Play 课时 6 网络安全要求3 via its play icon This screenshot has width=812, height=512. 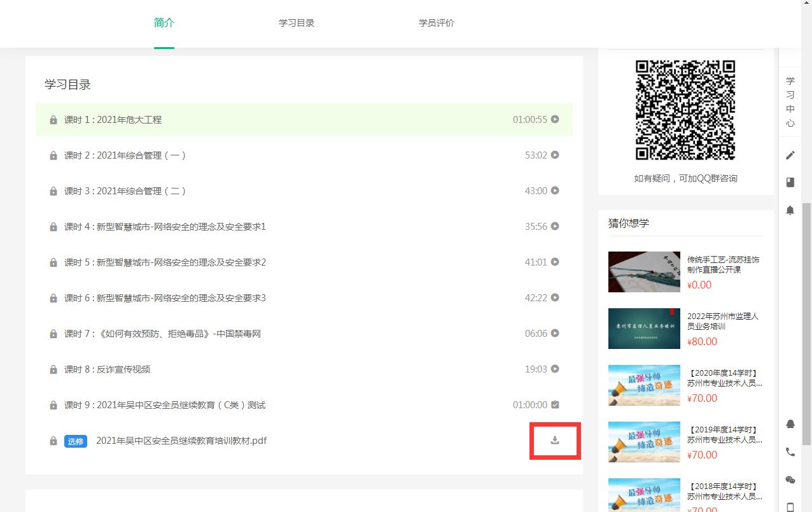pyautogui.click(x=555, y=297)
